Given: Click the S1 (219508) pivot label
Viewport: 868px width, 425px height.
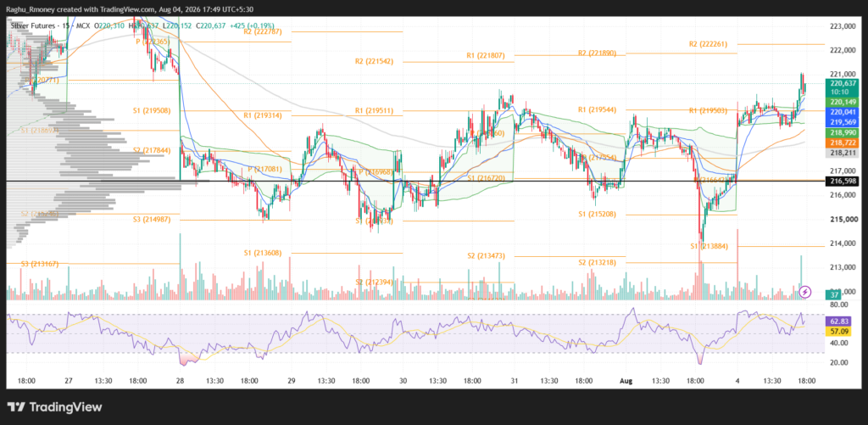Looking at the screenshot, I should click(x=151, y=110).
